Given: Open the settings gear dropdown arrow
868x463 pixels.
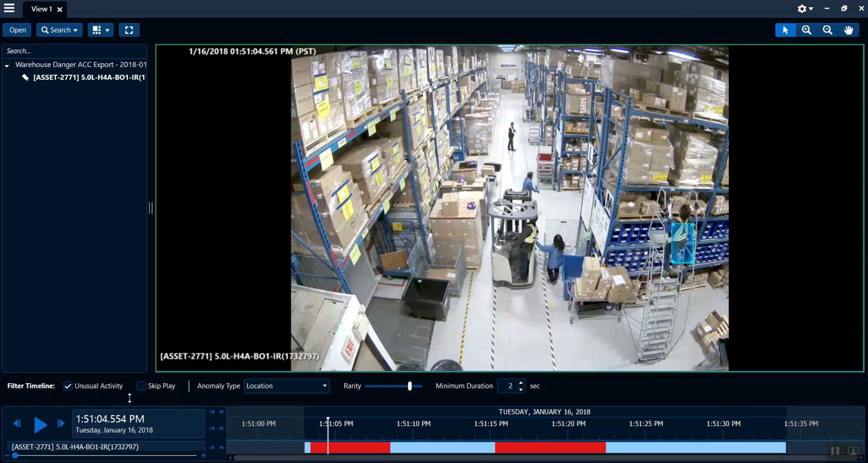Looking at the screenshot, I should 811,9.
